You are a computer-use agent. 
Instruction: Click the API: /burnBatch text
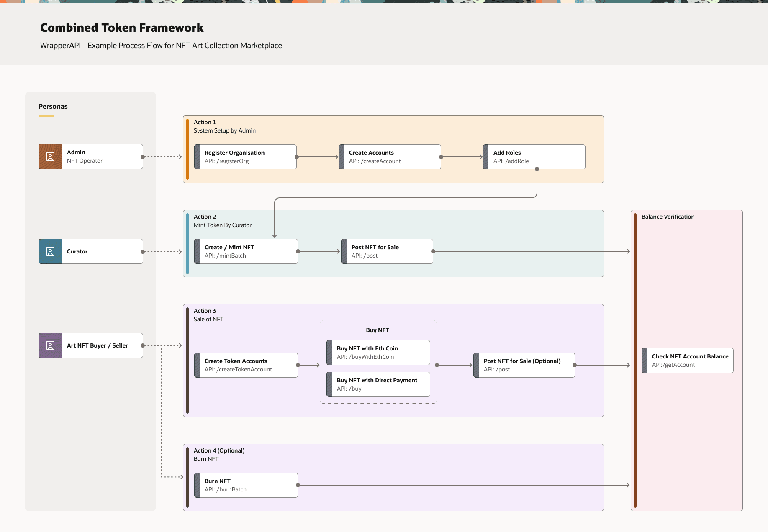(226, 489)
